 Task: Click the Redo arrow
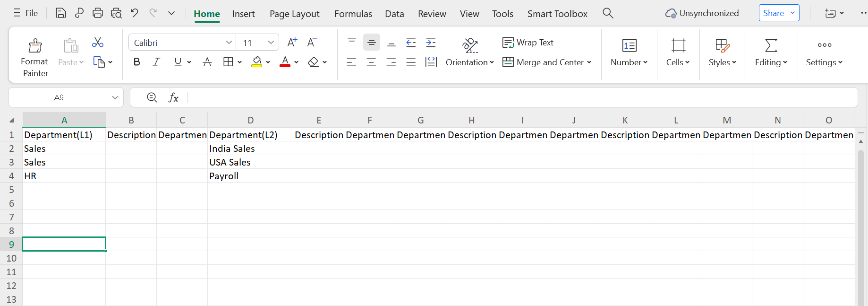tap(153, 13)
